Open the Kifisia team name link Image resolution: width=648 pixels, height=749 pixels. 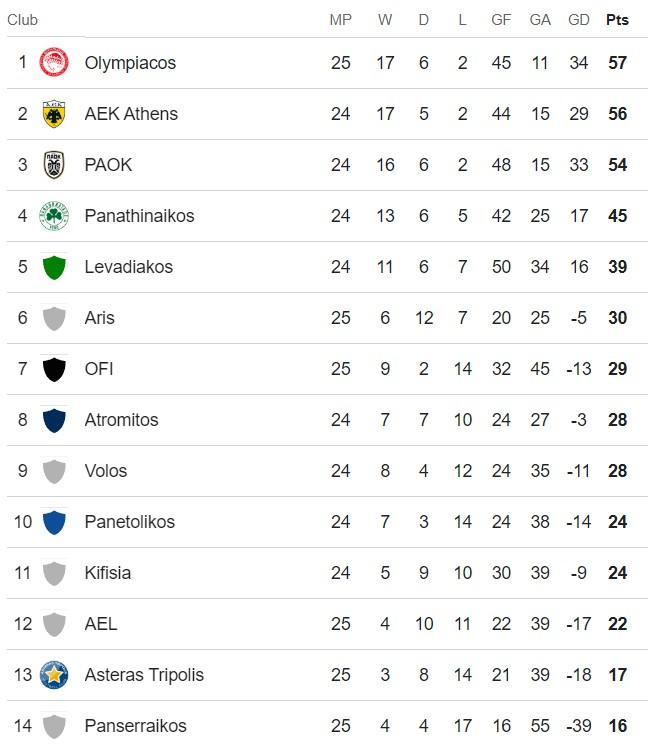point(108,573)
